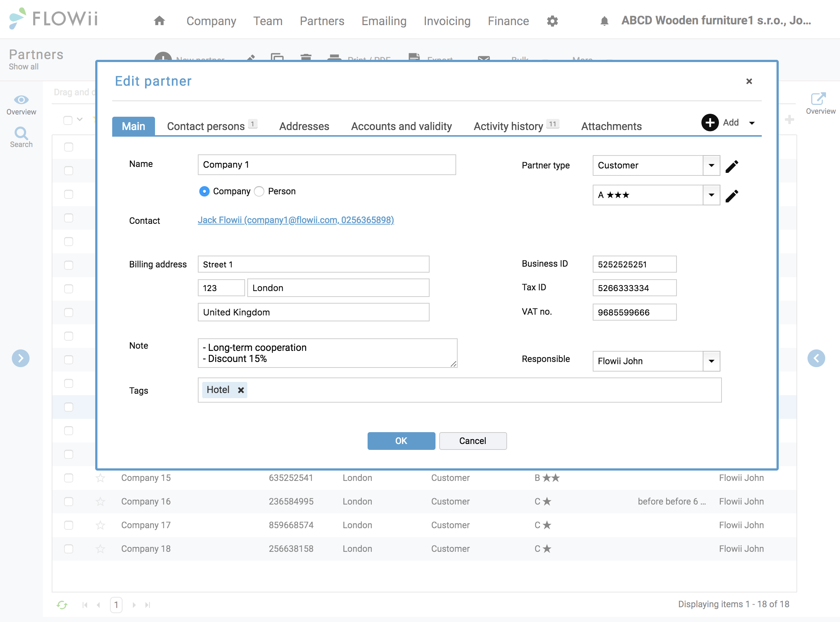Open the Partners menu
The height and width of the screenshot is (622, 840).
click(x=322, y=21)
